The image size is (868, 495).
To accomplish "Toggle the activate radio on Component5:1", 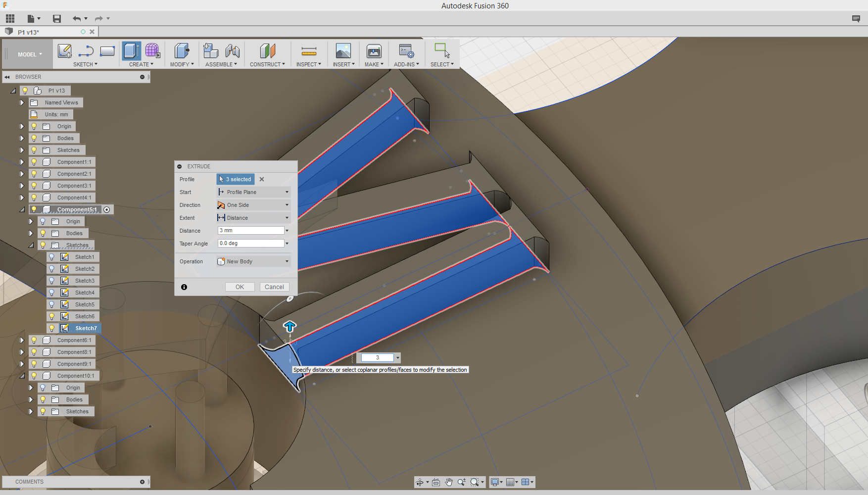I will click(107, 209).
